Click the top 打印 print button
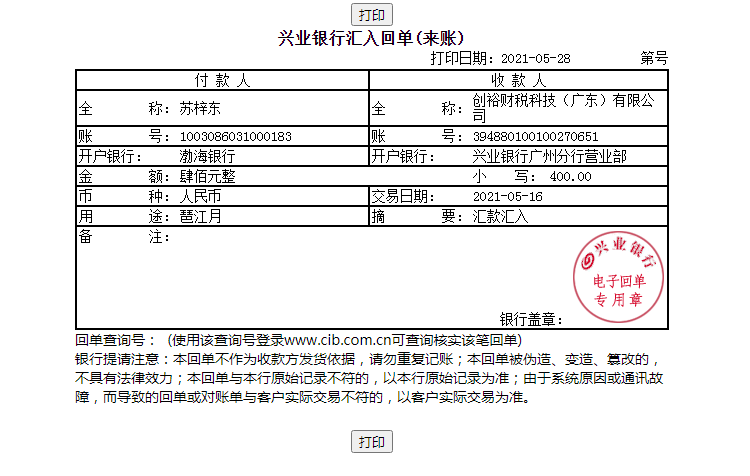Viewport: 750px width, 476px height. coord(372,14)
